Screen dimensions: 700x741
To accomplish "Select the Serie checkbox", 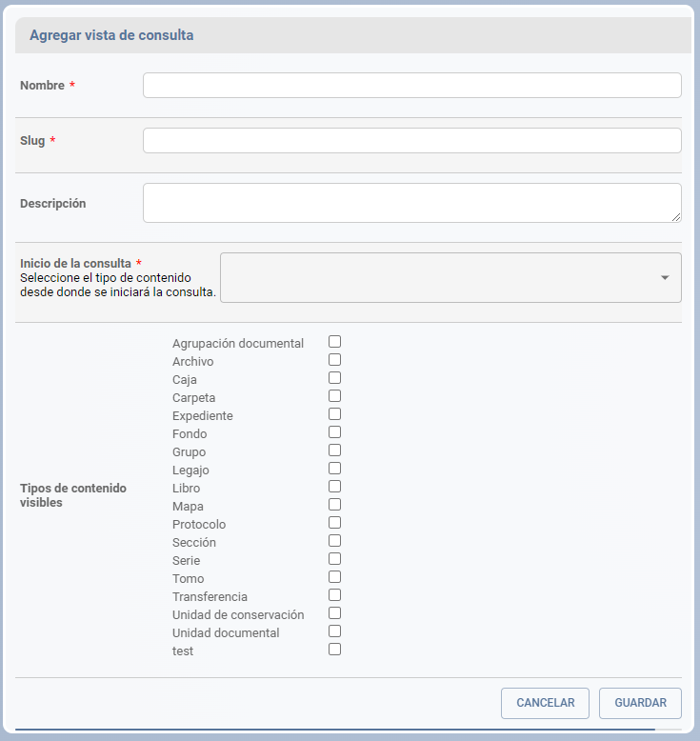I will [x=334, y=558].
